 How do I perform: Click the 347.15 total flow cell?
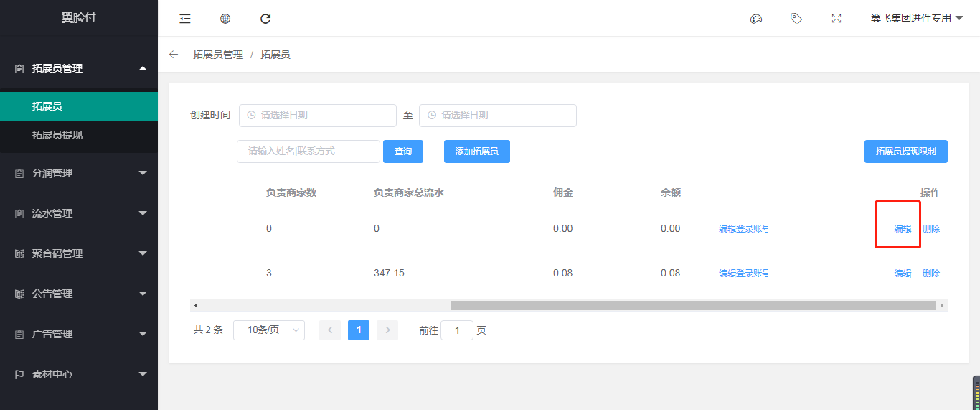coord(389,274)
